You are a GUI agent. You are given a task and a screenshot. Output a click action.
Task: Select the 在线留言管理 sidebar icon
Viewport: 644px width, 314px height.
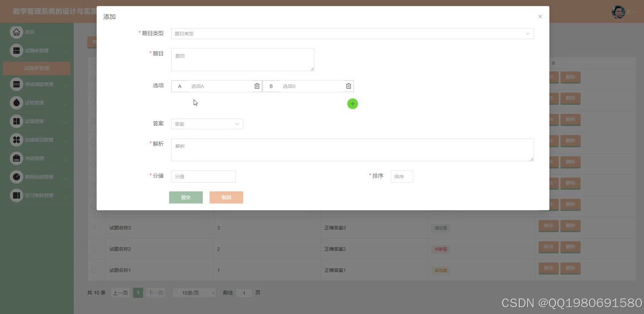click(x=16, y=139)
